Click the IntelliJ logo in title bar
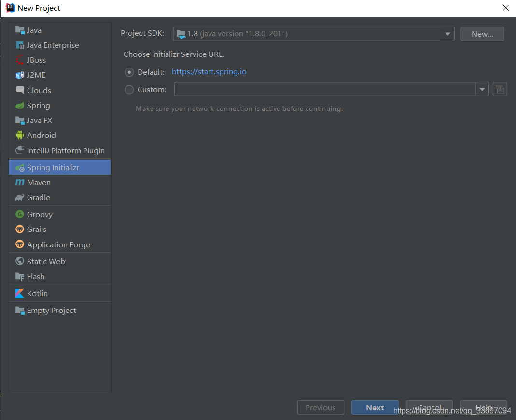 coord(10,8)
